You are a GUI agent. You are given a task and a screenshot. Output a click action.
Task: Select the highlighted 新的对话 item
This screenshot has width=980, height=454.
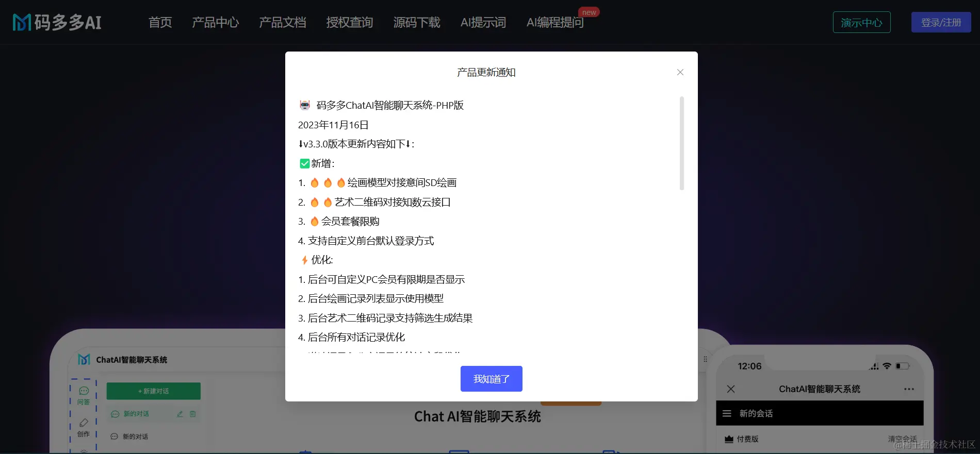[153, 414]
